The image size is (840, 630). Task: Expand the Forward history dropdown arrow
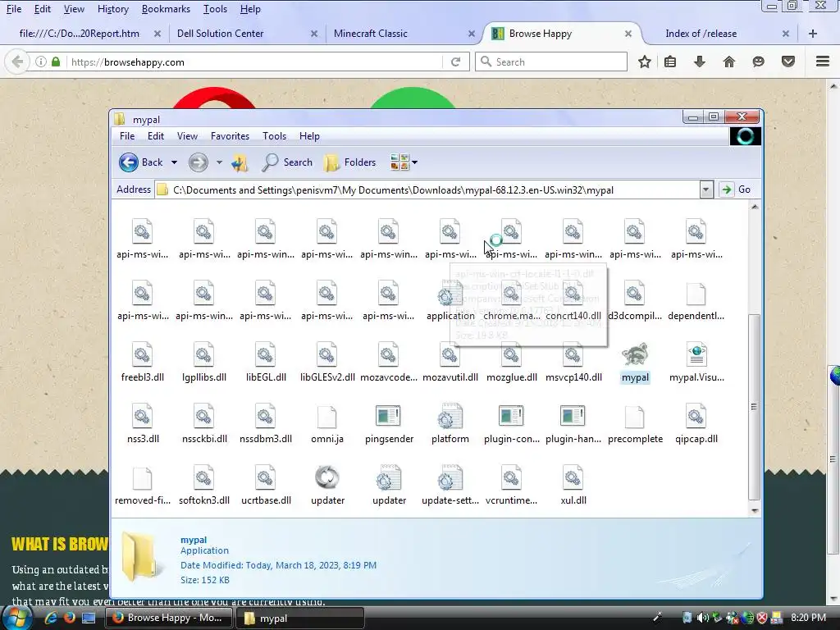coord(219,162)
